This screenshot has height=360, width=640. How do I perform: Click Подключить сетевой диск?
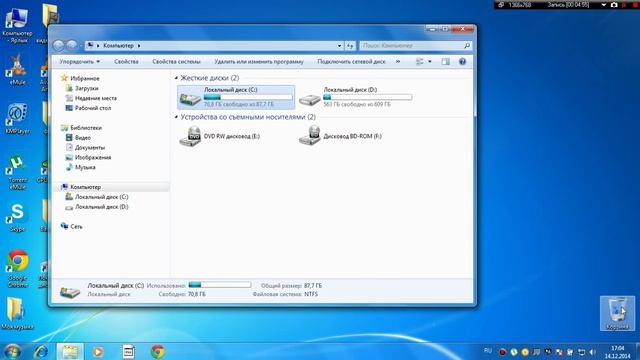point(351,62)
